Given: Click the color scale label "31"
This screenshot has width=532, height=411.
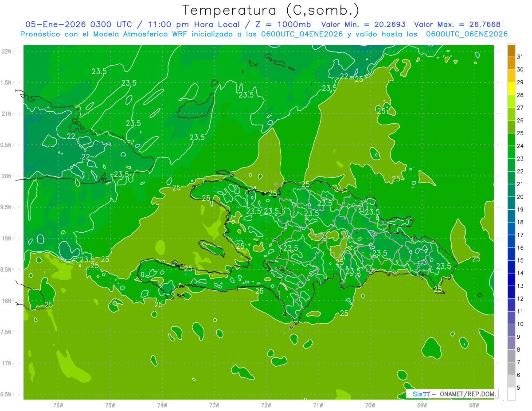Looking at the screenshot, I should [520, 57].
